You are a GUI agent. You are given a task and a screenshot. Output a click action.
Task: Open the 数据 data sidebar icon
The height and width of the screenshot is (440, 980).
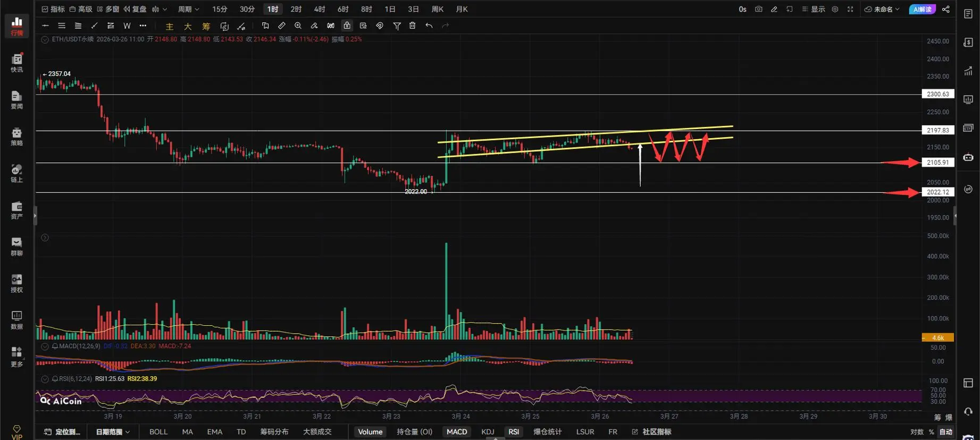pyautogui.click(x=17, y=320)
